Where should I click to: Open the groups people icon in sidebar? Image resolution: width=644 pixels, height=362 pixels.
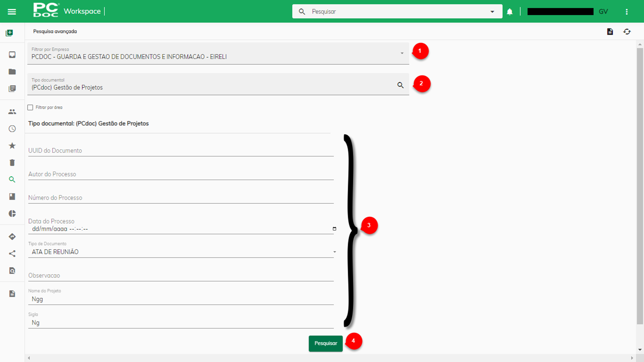[12, 112]
